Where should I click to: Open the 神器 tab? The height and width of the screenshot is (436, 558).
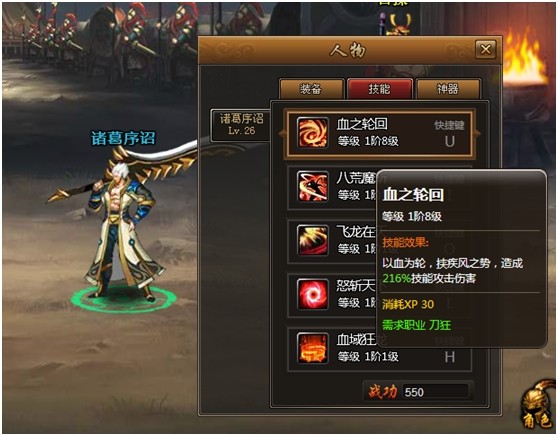click(448, 89)
